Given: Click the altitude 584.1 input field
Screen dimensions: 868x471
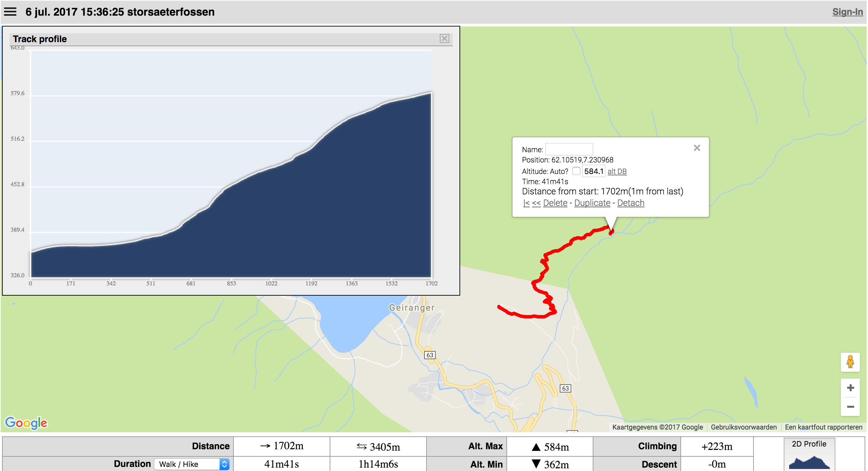Looking at the screenshot, I should 593,171.
